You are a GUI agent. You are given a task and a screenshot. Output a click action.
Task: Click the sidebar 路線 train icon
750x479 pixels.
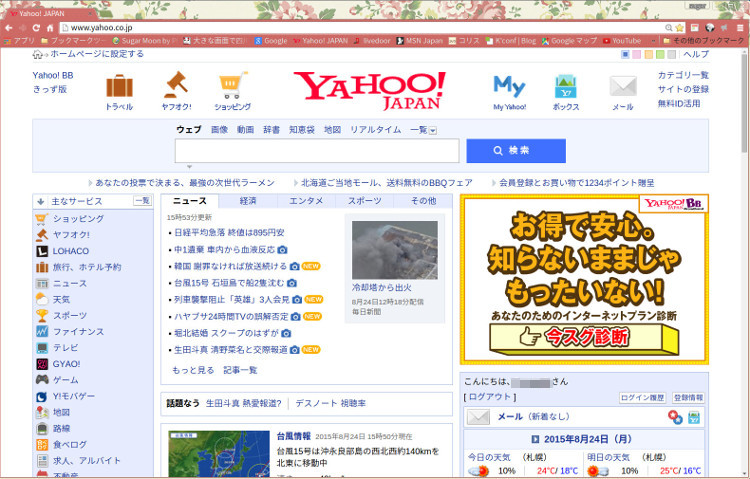click(x=42, y=428)
